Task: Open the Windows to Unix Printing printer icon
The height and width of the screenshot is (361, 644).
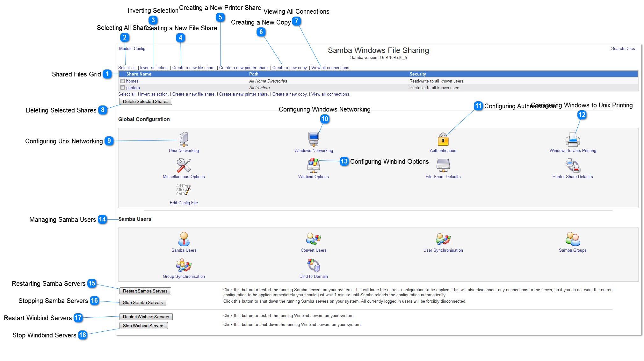Action: click(x=573, y=140)
